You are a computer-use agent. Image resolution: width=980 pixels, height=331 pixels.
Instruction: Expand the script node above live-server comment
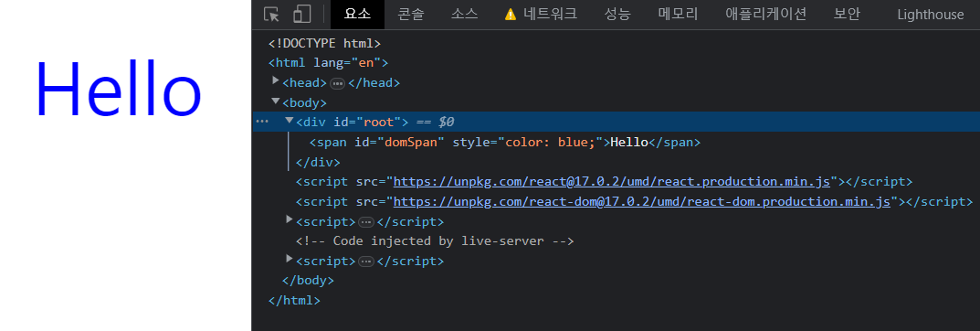[x=289, y=219]
